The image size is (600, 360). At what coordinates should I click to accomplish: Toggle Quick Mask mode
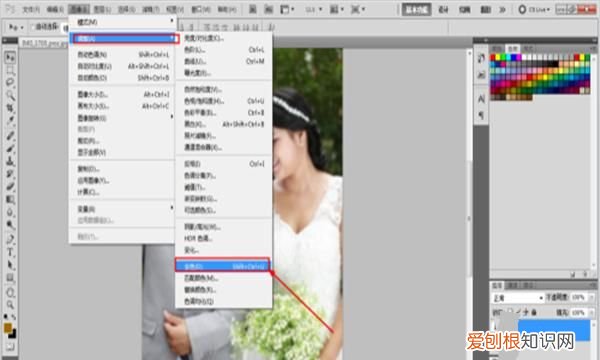[10, 347]
